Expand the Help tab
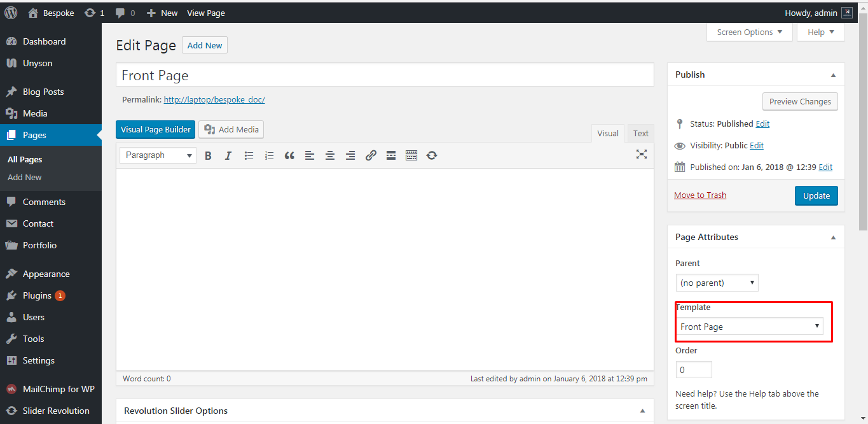868x424 pixels. coord(821,32)
